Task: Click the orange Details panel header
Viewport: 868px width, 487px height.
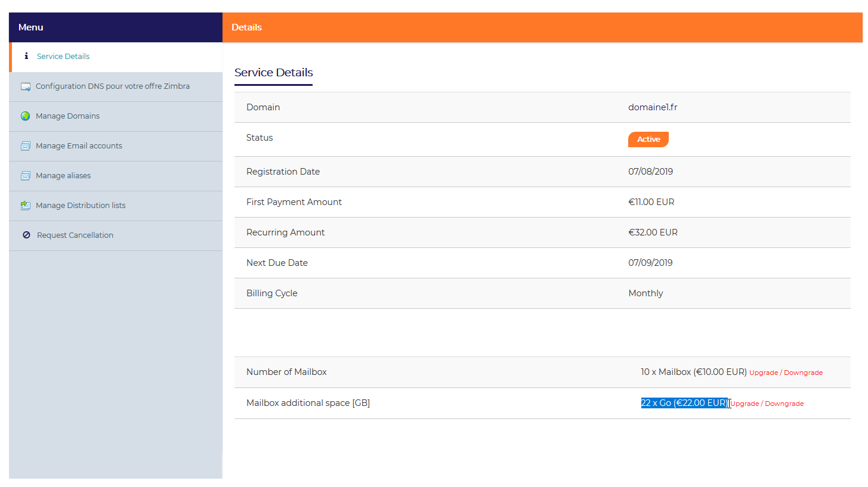Action: (542, 27)
